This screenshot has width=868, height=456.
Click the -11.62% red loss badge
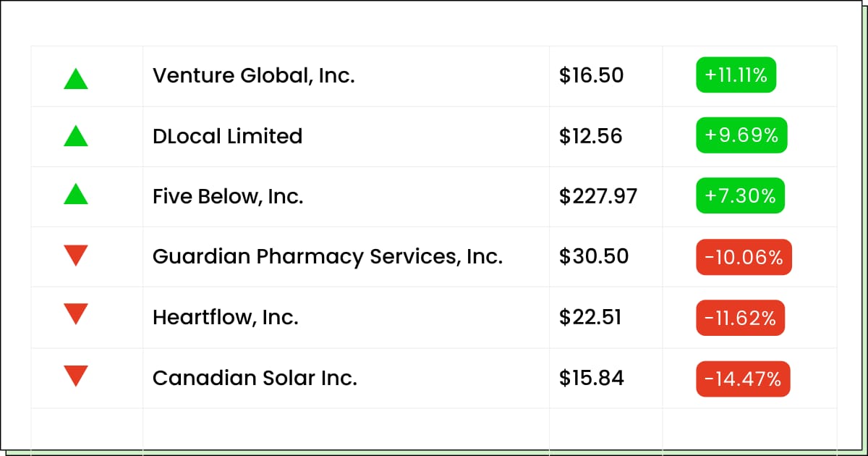tap(740, 318)
